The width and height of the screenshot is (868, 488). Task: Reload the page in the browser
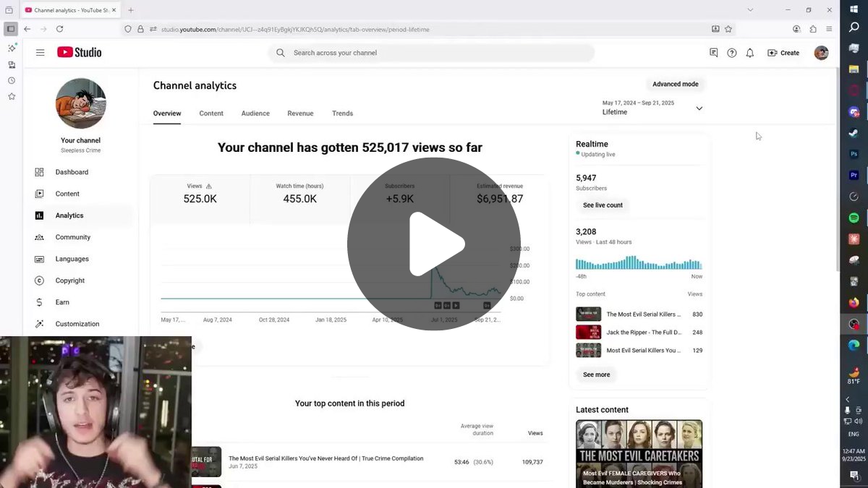[59, 29]
